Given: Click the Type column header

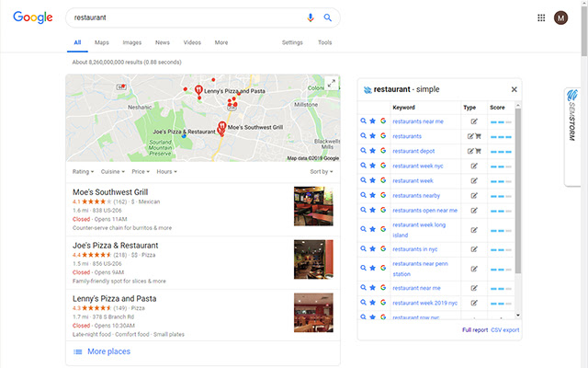Looking at the screenshot, I should tap(469, 108).
